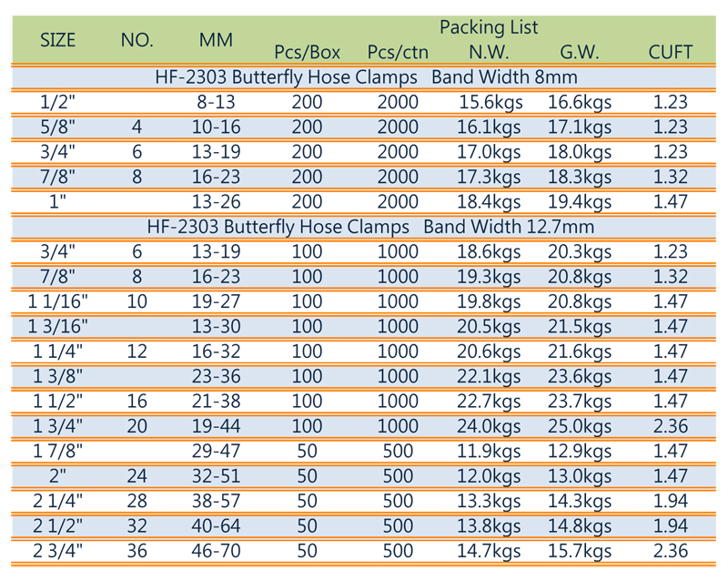
Task: Click the 1/2" size cell
Action: [x=58, y=102]
